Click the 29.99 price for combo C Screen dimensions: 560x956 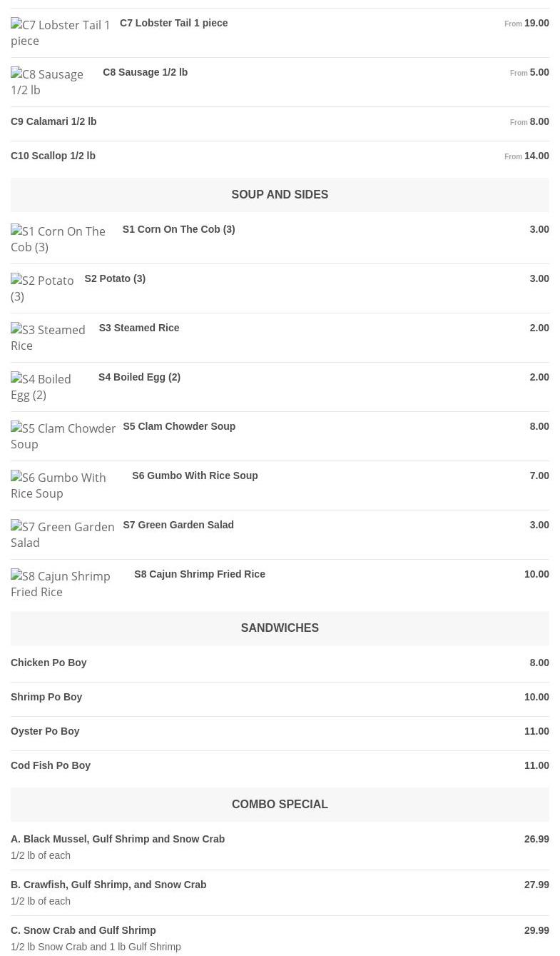click(536, 930)
